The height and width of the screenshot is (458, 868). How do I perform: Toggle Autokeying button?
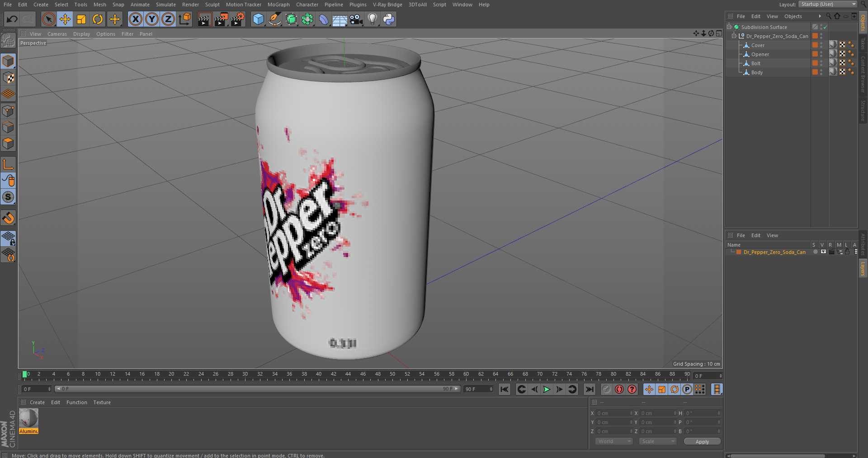click(x=619, y=389)
